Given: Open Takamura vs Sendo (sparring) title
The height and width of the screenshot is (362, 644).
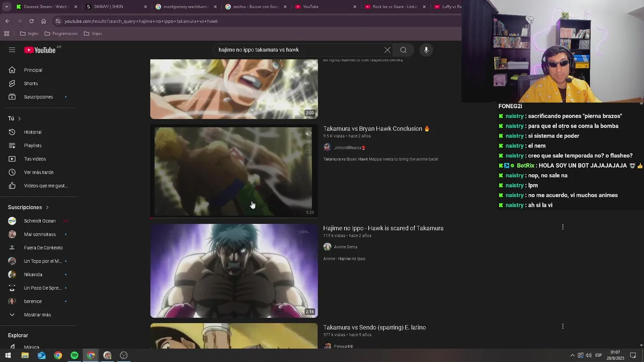Looking at the screenshot, I should coord(374,327).
